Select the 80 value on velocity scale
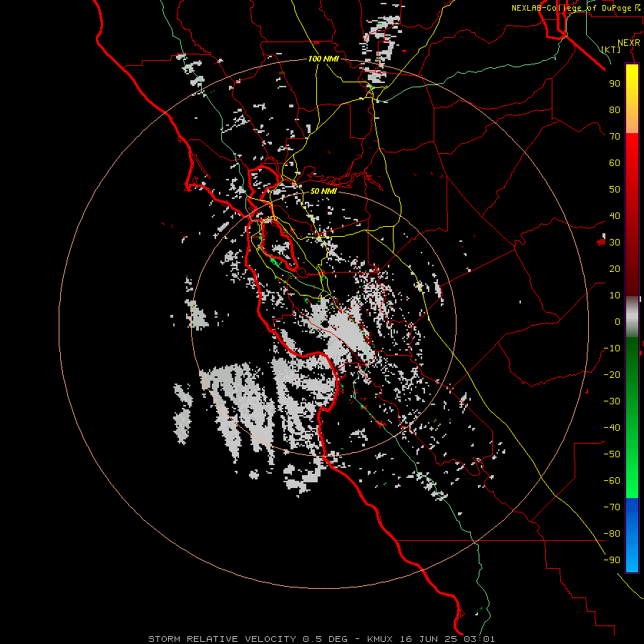Viewport: 644px width, 644px height. (615, 109)
